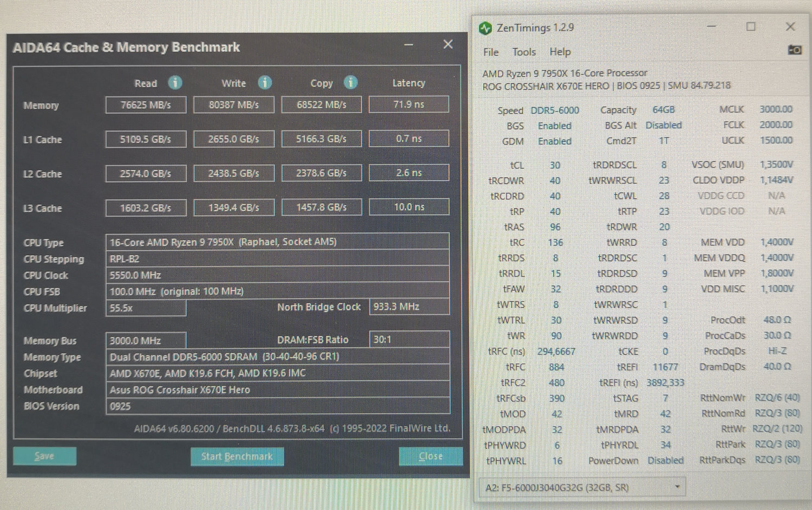Click the Cmd2T value 1T
Screen dimensions: 812x510
664,141
